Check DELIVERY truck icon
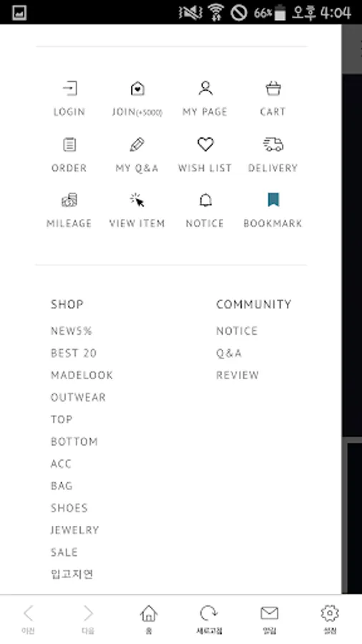 [273, 145]
